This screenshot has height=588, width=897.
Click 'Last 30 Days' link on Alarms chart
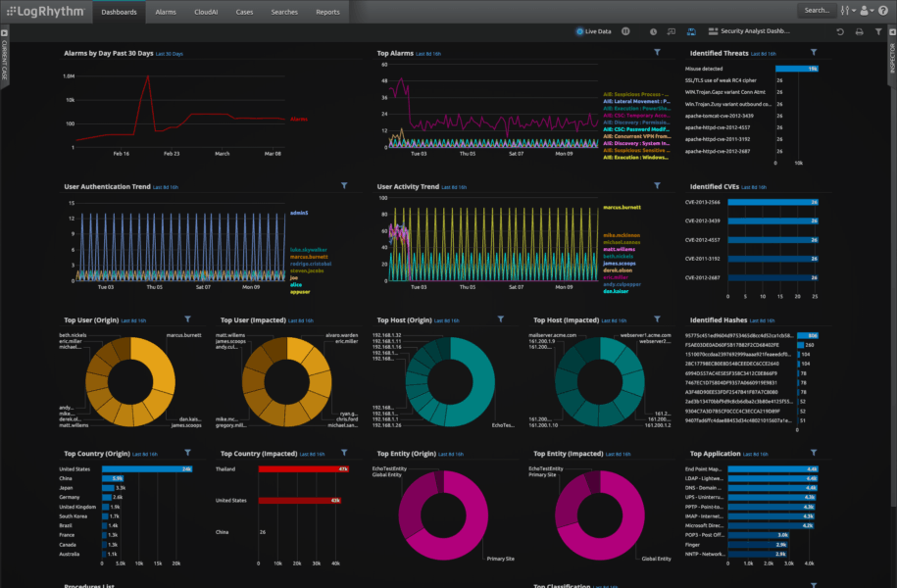click(x=166, y=53)
